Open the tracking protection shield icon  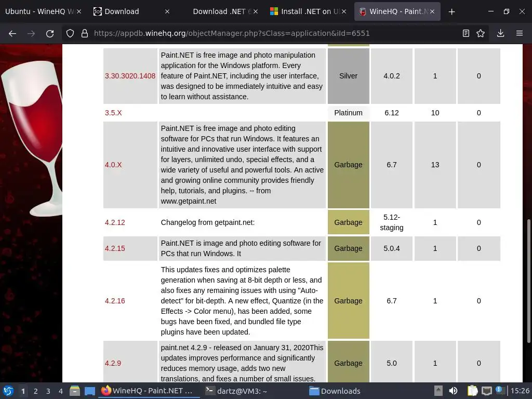click(x=70, y=33)
